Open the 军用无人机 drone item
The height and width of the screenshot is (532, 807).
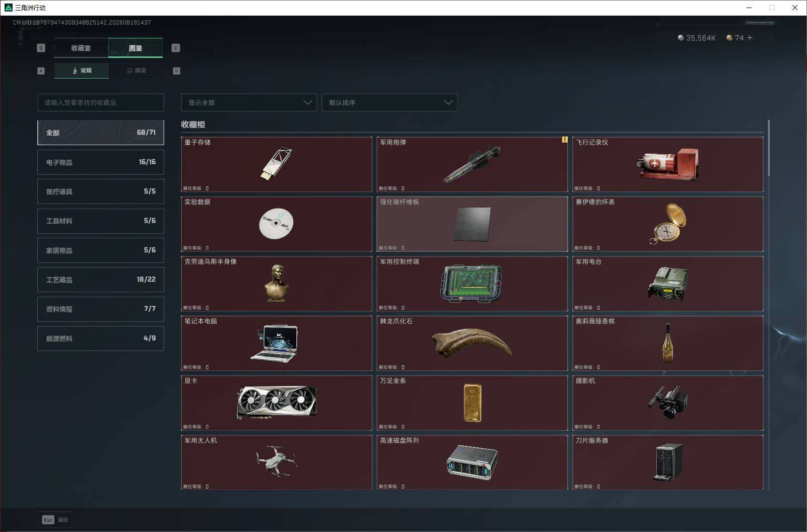pyautogui.click(x=276, y=462)
